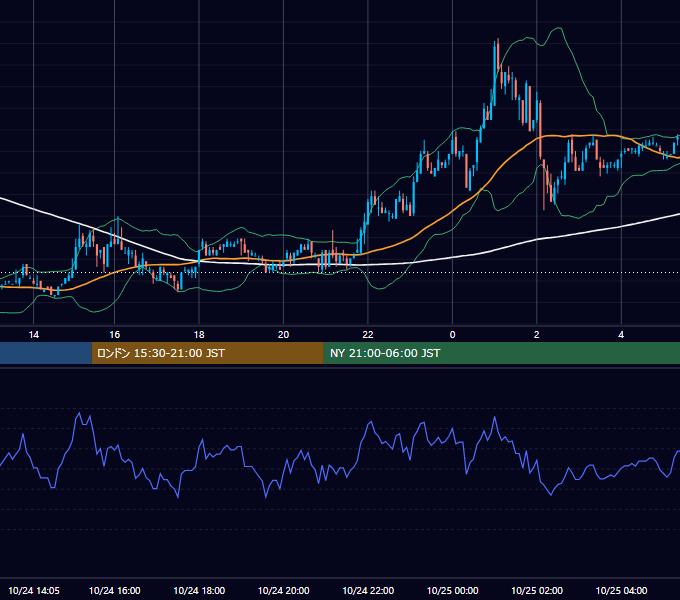The height and width of the screenshot is (600, 680).
Task: Click the blue session bar before ロンドン
Action: (x=46, y=353)
